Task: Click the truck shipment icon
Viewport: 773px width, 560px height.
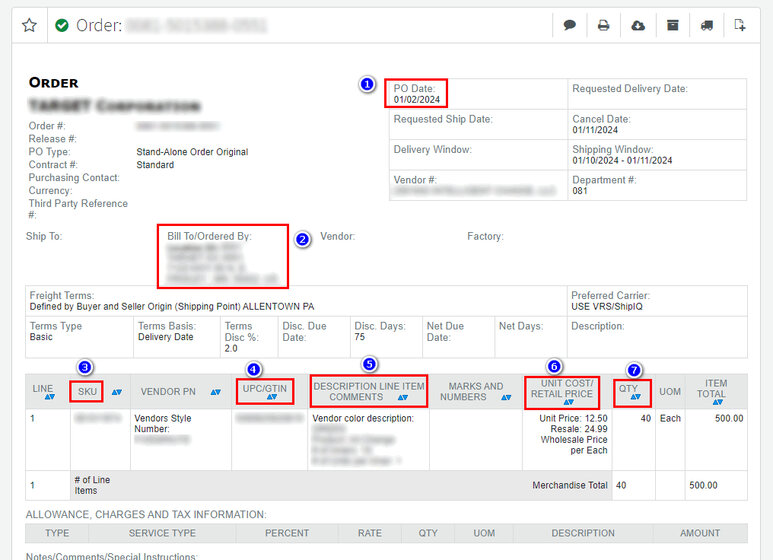Action: click(707, 25)
